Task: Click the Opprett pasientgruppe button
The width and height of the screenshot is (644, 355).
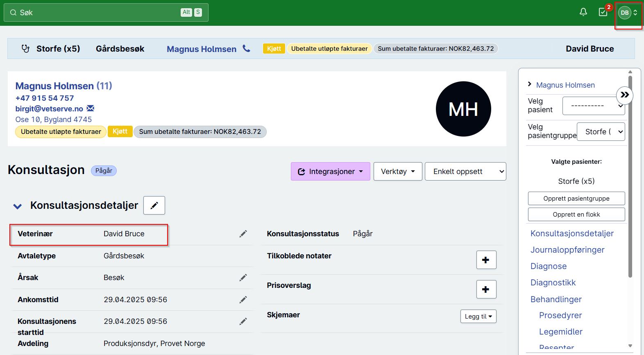Action: coord(576,199)
